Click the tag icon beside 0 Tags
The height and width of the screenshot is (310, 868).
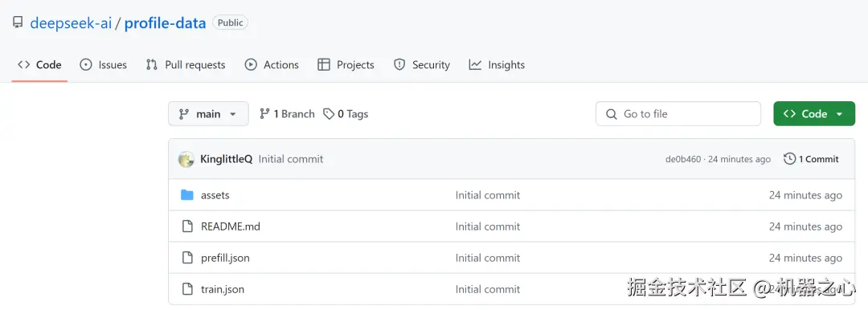[329, 114]
